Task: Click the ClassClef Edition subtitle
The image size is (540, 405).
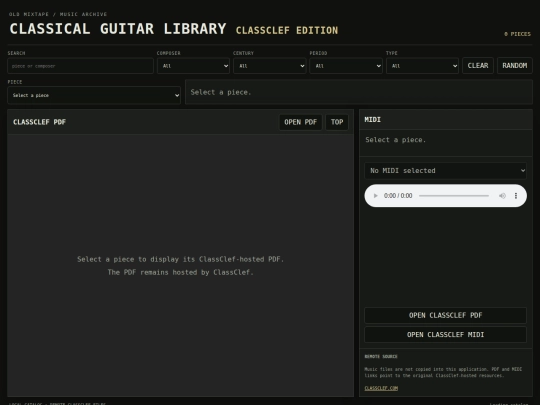Action: click(287, 30)
